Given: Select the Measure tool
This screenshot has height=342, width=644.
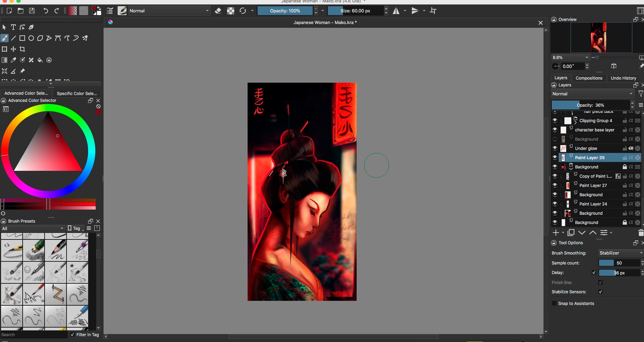Looking at the screenshot, I should click(x=13, y=71).
